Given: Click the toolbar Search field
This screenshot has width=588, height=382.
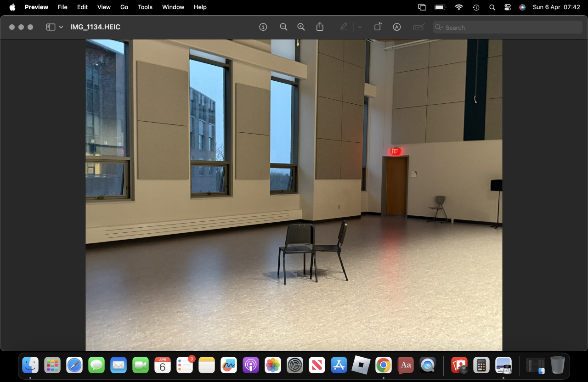Looking at the screenshot, I should coord(508,28).
